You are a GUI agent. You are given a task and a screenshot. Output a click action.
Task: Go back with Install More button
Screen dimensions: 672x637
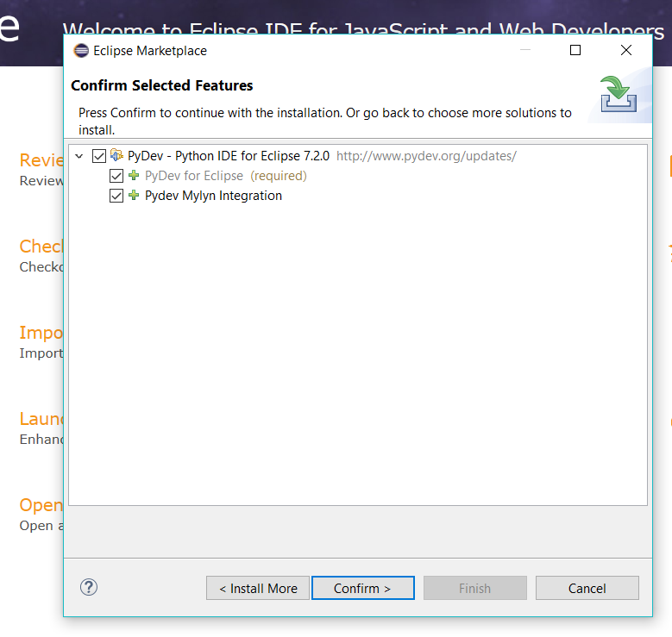click(258, 588)
